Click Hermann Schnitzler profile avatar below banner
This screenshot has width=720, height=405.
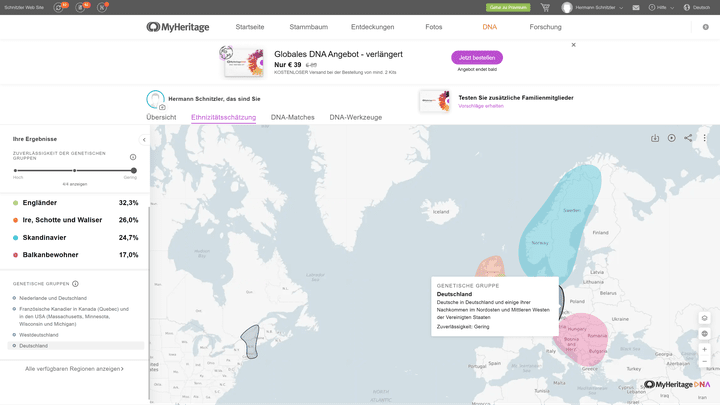(x=155, y=99)
